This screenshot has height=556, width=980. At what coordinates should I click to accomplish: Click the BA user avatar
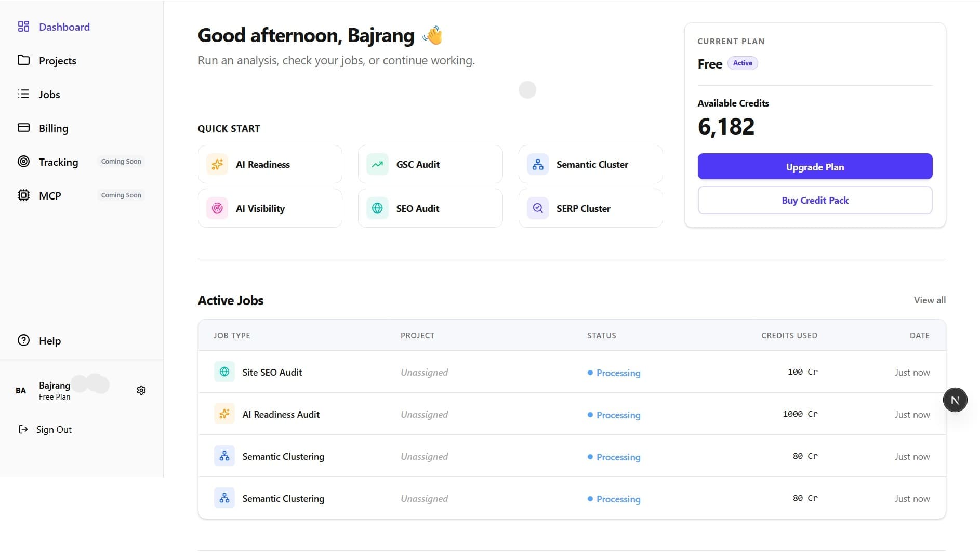click(21, 390)
